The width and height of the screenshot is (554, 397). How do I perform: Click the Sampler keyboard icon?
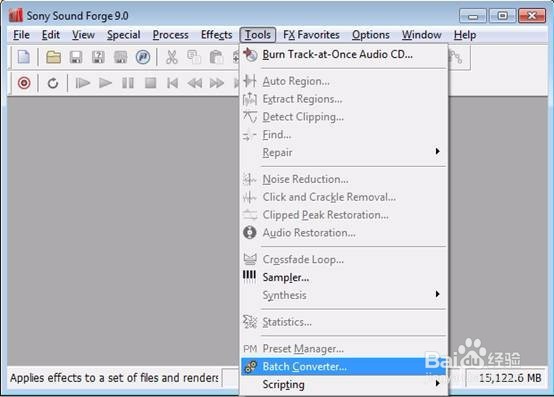coord(249,275)
